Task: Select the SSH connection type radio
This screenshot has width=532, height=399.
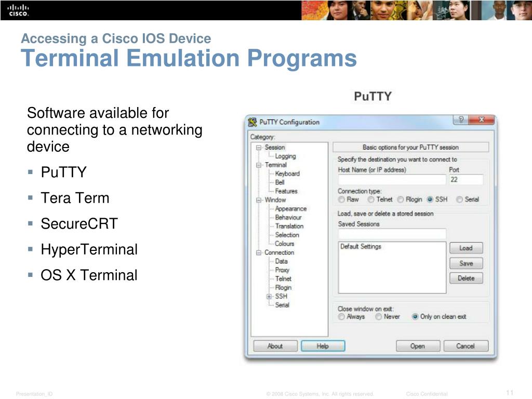Action: (x=430, y=199)
